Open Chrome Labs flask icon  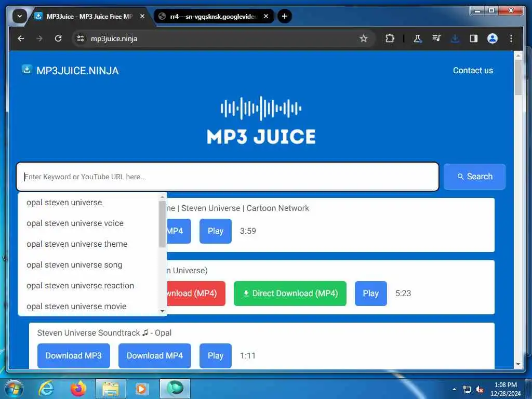(417, 38)
